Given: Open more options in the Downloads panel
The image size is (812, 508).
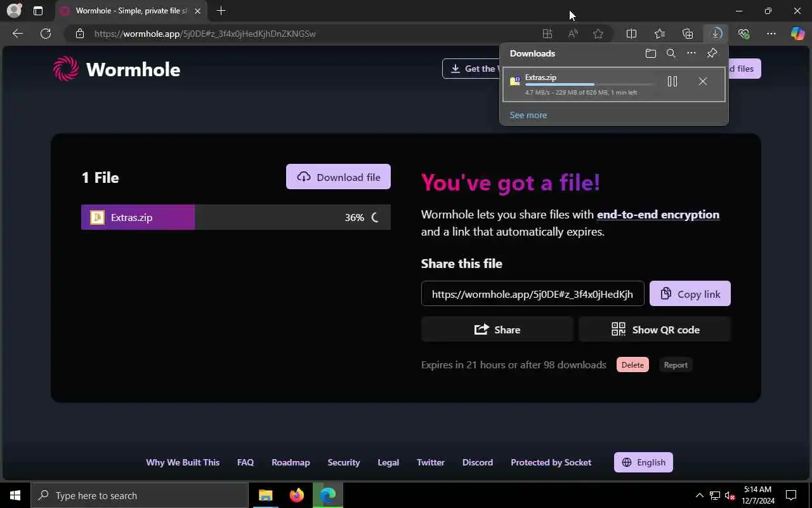Looking at the screenshot, I should point(691,53).
